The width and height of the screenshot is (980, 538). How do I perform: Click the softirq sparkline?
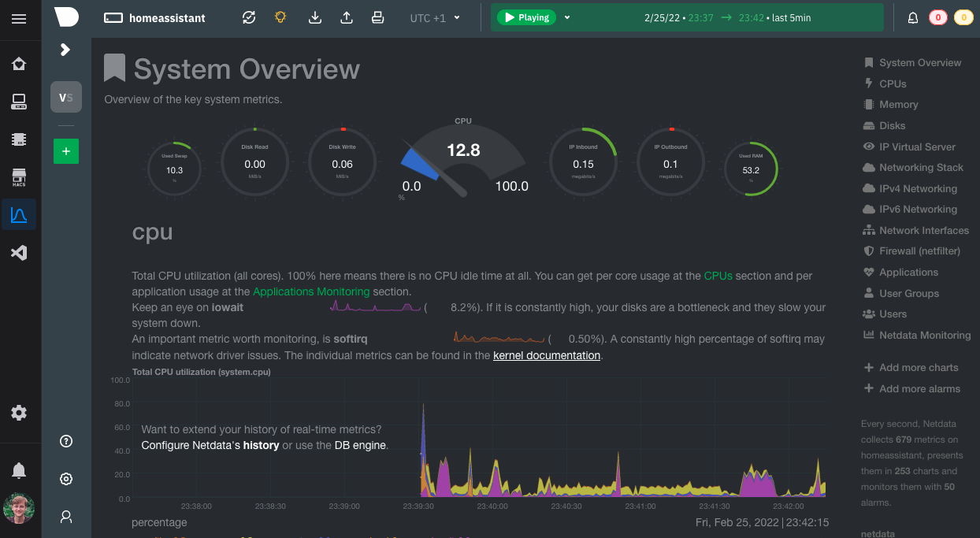(500, 339)
